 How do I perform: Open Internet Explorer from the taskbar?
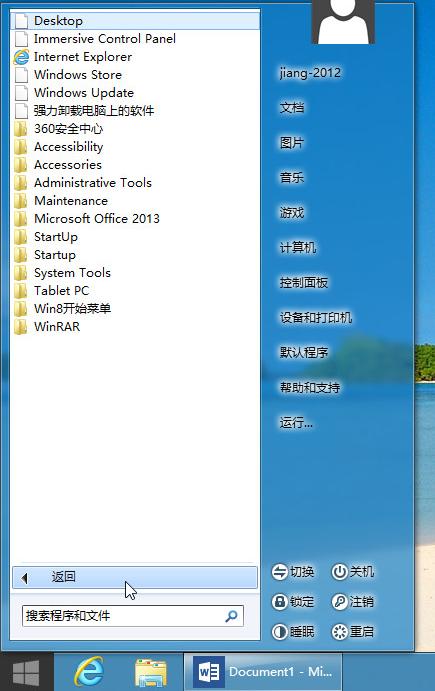coord(89,672)
